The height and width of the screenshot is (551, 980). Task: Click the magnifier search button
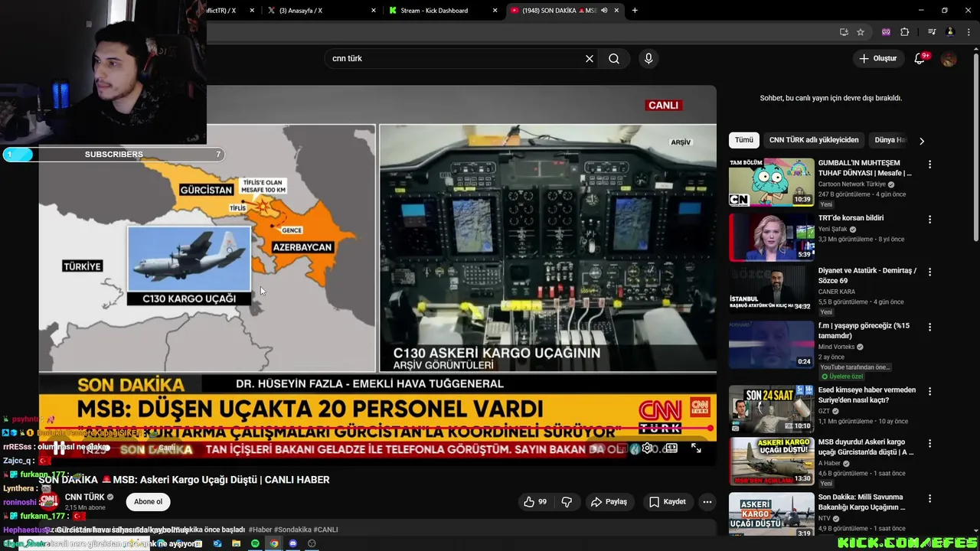(614, 59)
